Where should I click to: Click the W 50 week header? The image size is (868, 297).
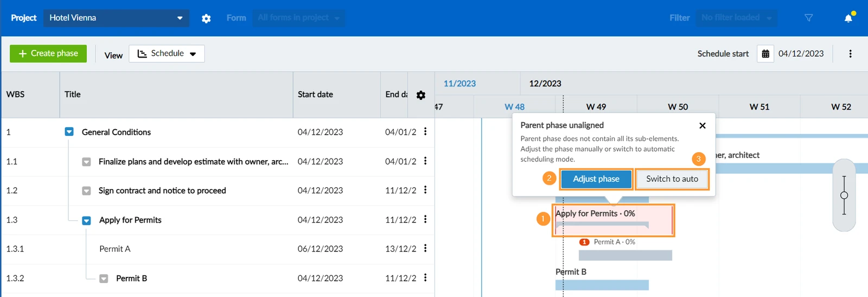678,107
